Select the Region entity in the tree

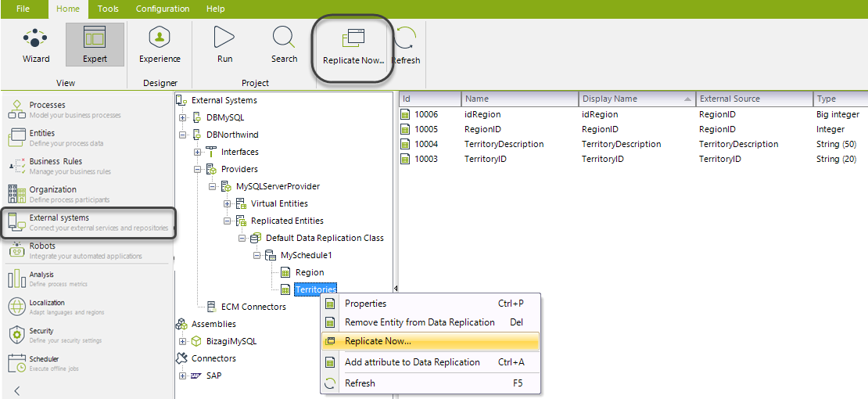[x=310, y=272]
